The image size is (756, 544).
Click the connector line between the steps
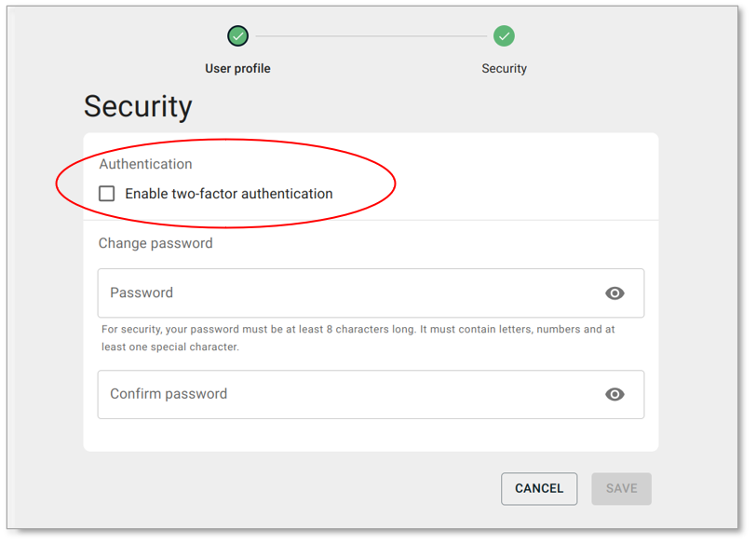click(x=371, y=36)
